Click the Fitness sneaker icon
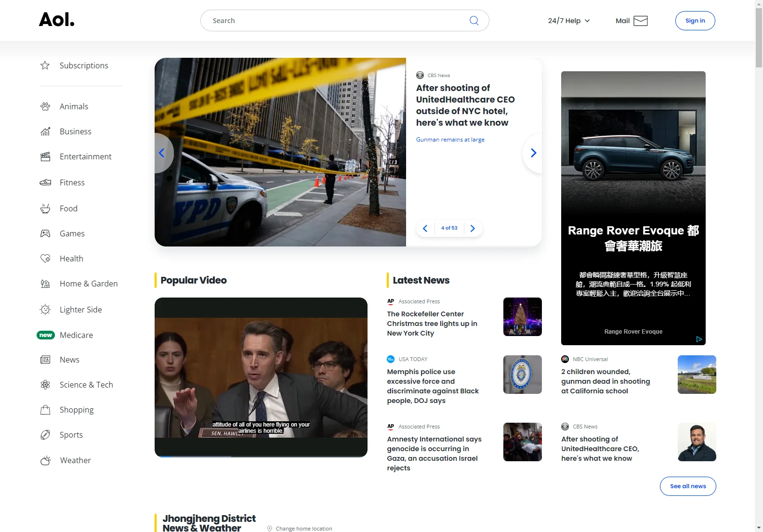Viewport: 763px width, 532px height. pos(45,182)
